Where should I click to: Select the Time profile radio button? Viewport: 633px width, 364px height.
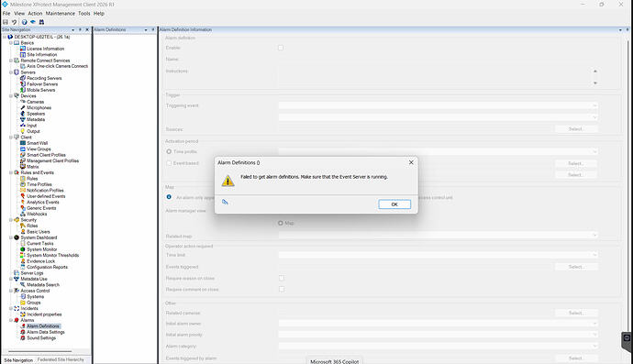[x=169, y=151]
